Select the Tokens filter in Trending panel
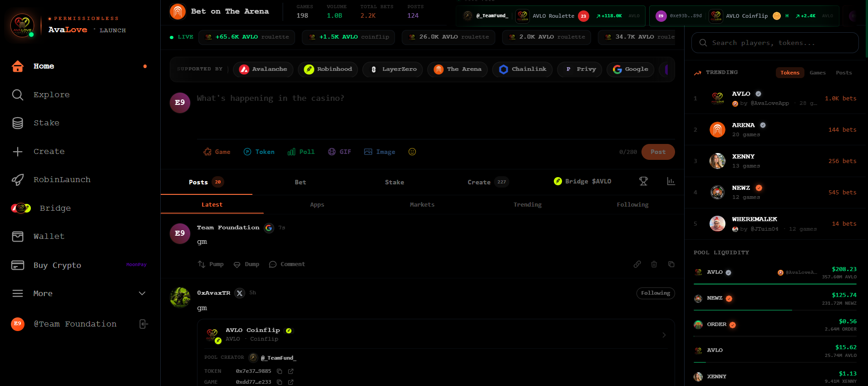Screen dimensions: 868x386 (x=790, y=73)
